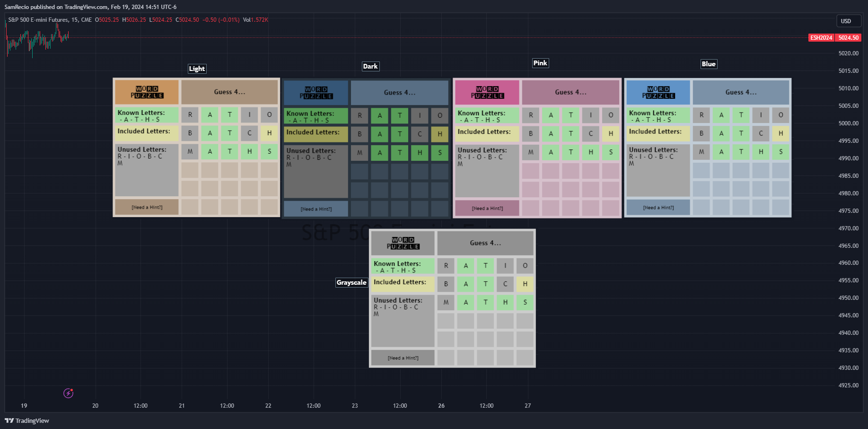This screenshot has width=868, height=429.
Task: Click the gray 'O' tile in Grayscale puzzle
Action: 525,266
